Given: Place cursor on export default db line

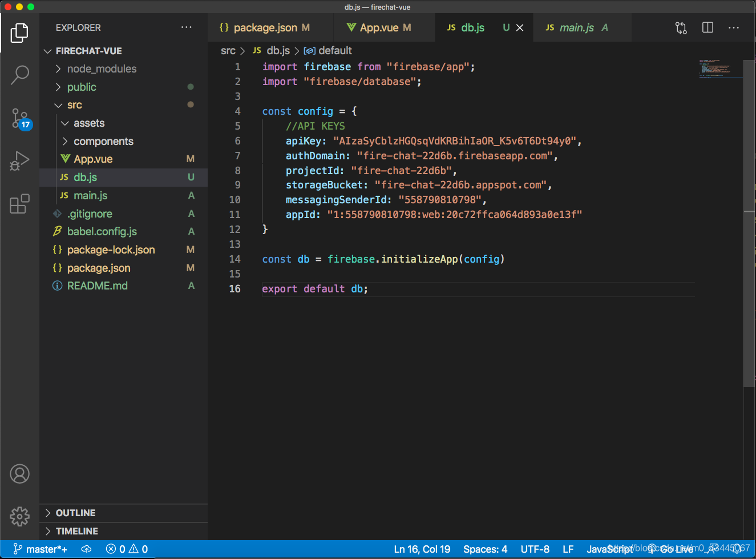Looking at the screenshot, I should [x=315, y=289].
